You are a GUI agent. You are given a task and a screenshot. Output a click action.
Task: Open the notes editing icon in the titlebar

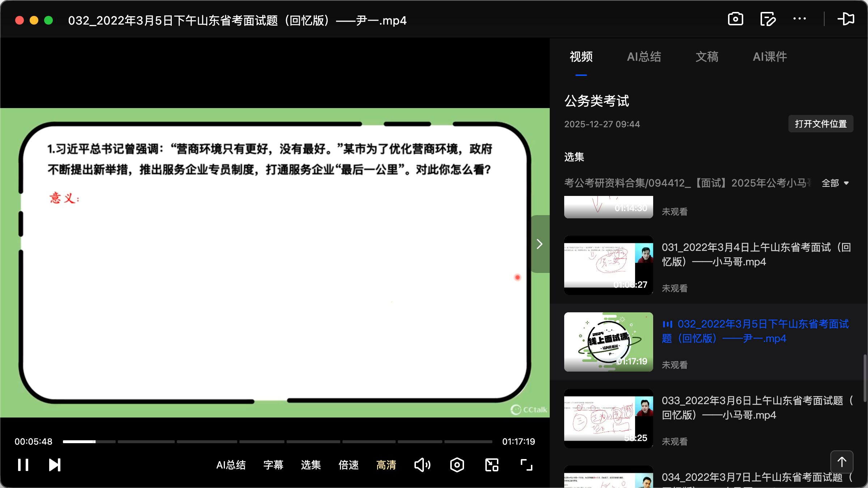coord(768,19)
